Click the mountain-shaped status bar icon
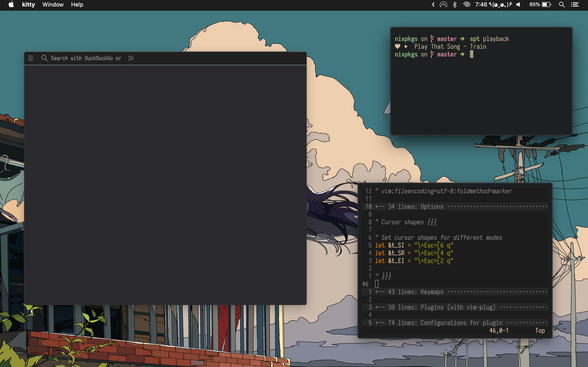The height and width of the screenshot is (367, 588). coord(443,4)
